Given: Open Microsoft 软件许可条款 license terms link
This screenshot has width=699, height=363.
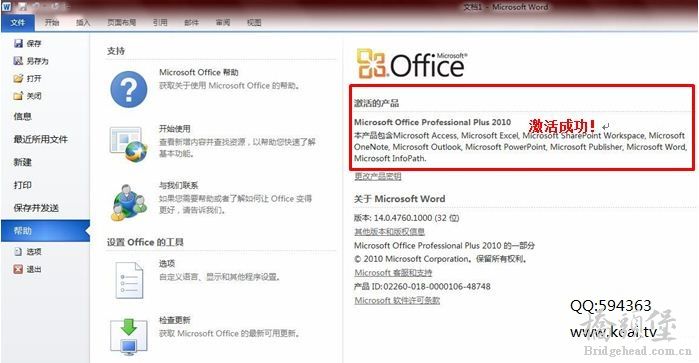Looking at the screenshot, I should tap(397, 300).
